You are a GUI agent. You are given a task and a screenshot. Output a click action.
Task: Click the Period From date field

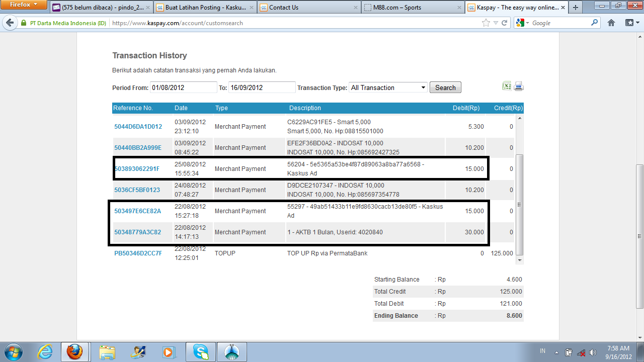coord(184,87)
